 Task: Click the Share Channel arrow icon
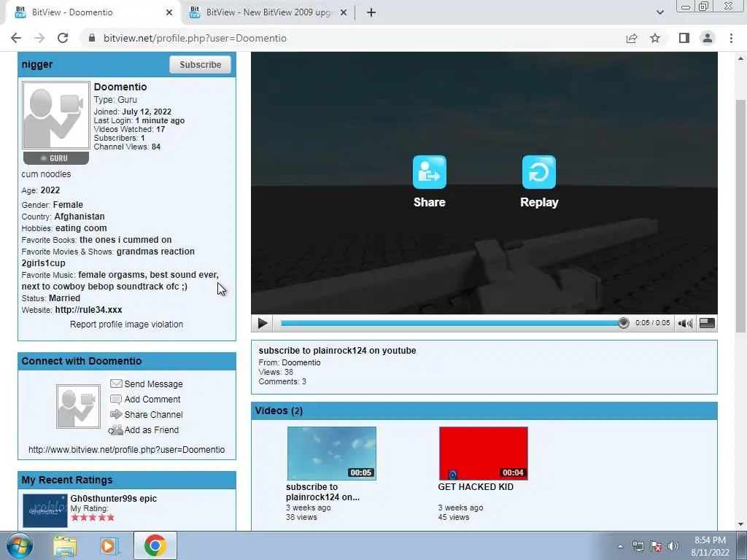(116, 414)
